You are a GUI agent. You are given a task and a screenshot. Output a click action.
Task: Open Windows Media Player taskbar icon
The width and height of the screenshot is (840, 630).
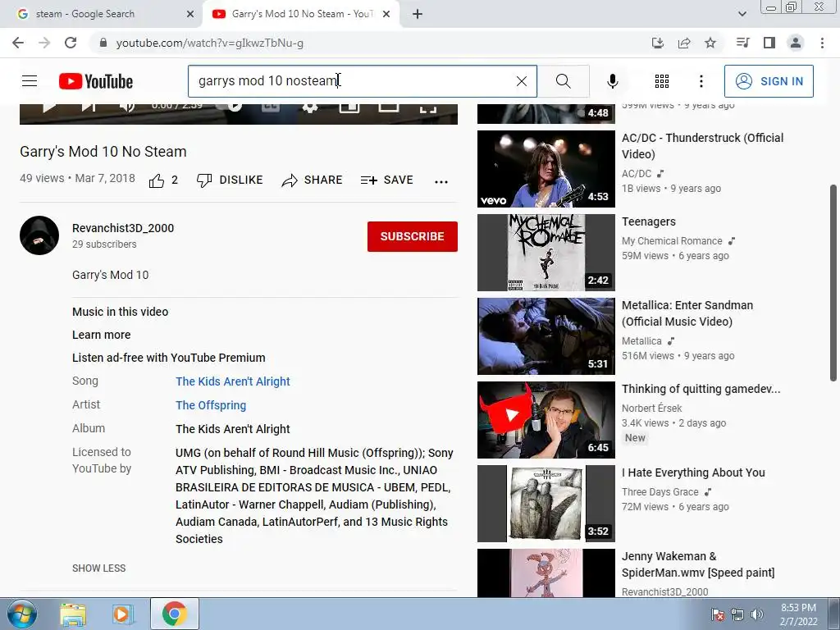tap(122, 614)
